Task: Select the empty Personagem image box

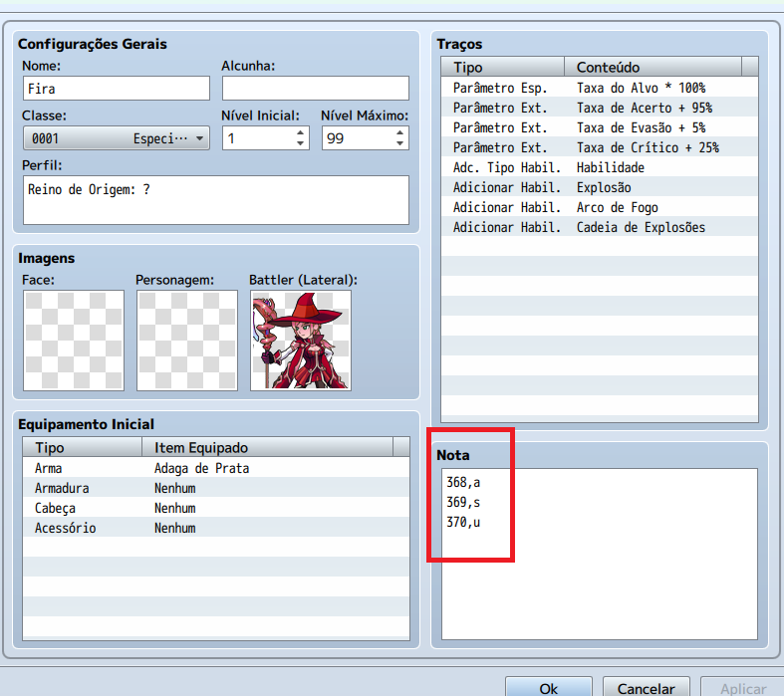Action: (x=187, y=341)
